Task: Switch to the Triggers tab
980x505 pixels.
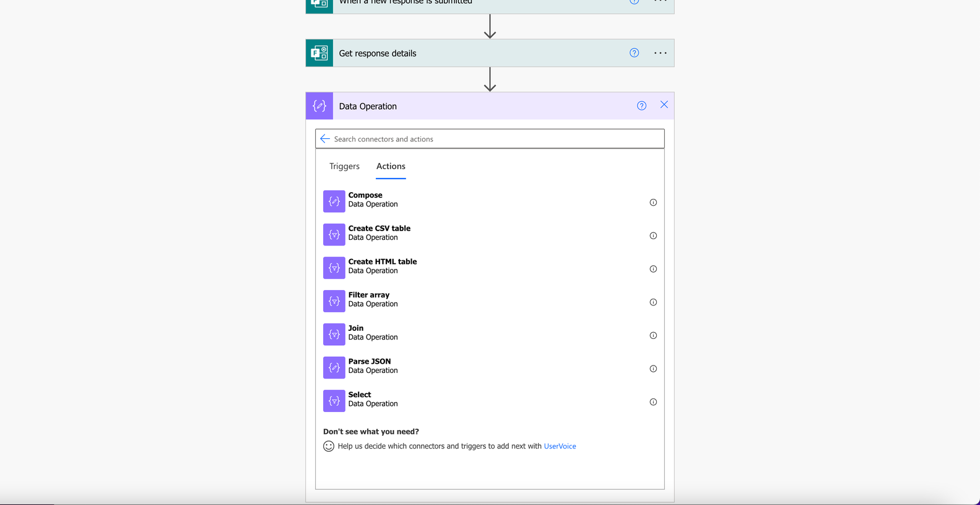Action: (344, 166)
